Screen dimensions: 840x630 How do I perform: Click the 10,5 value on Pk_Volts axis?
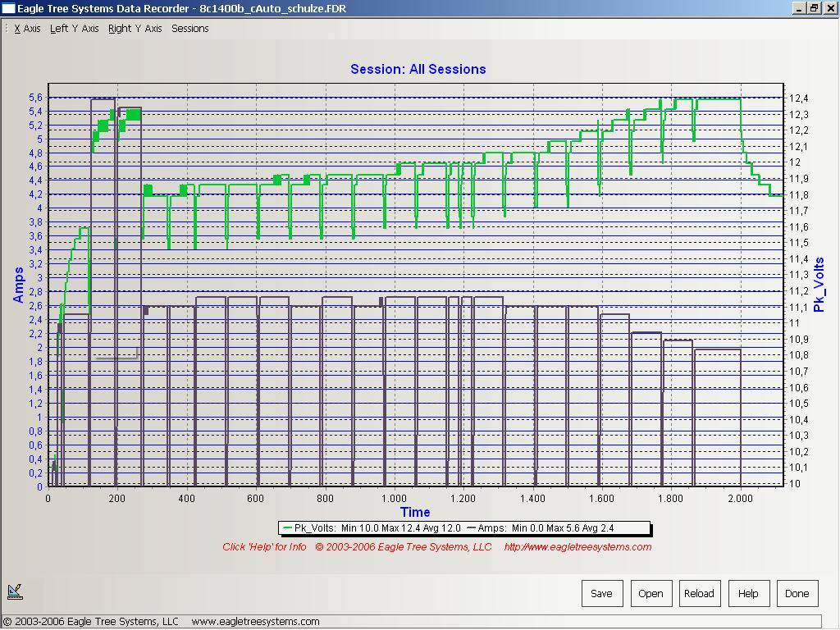click(x=799, y=404)
